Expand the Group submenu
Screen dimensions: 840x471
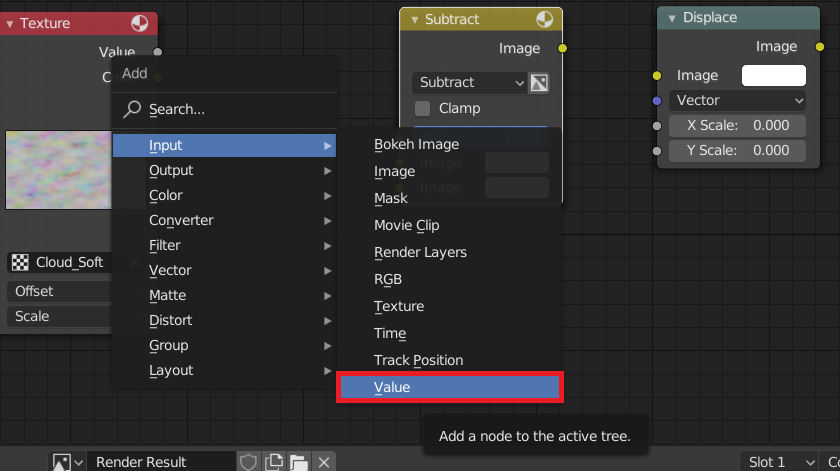point(224,345)
